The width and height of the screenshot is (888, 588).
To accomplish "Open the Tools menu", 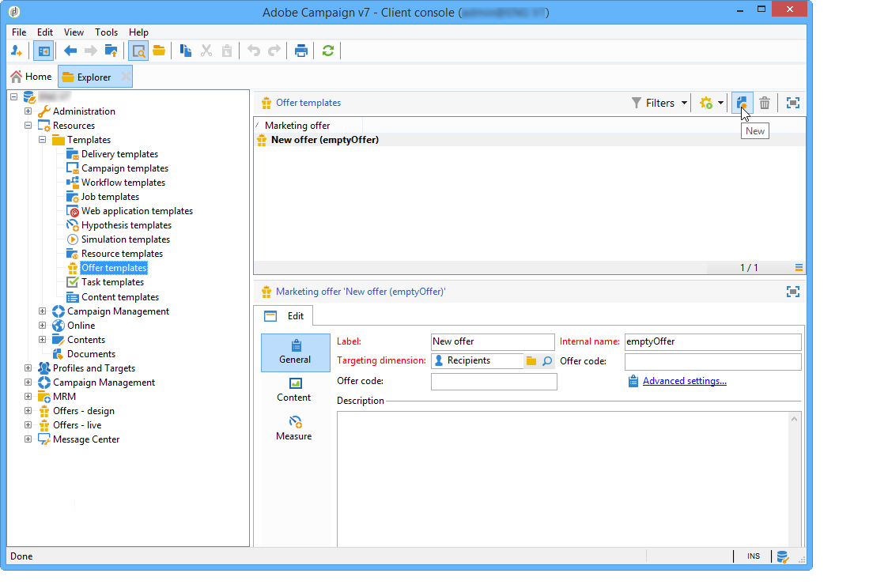I will 106,32.
